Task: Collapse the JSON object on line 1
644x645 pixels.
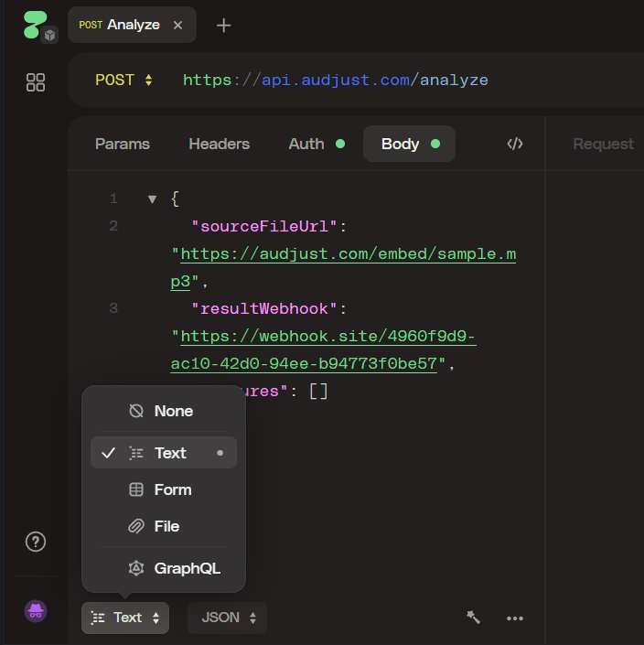Action: click(x=152, y=199)
